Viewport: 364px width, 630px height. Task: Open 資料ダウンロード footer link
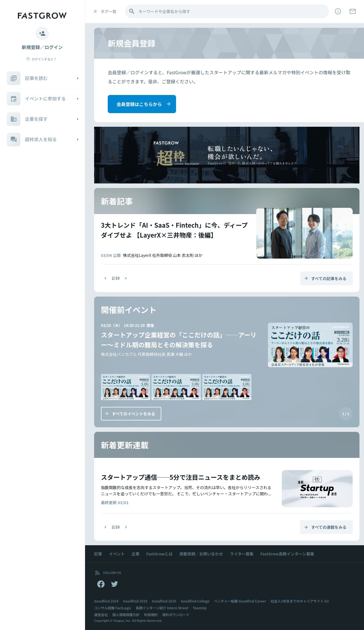(x=176, y=615)
